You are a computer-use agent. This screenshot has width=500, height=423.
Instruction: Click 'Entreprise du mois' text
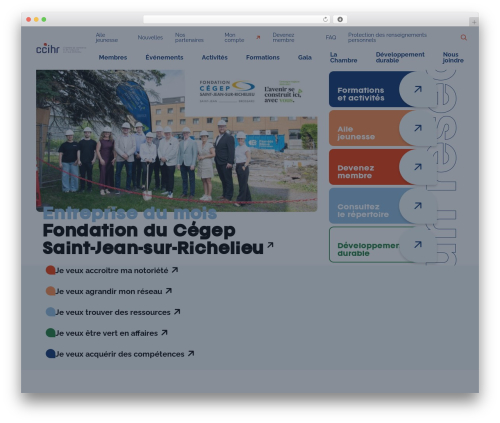click(x=130, y=213)
